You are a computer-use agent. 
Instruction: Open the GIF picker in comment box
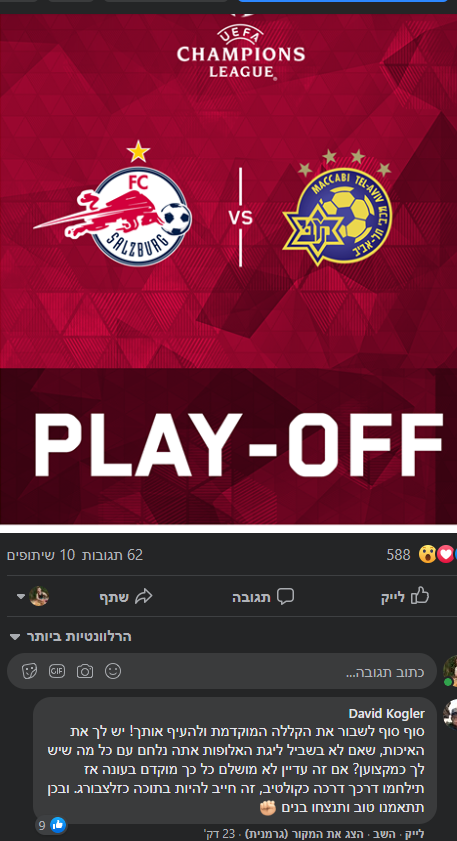[57, 671]
